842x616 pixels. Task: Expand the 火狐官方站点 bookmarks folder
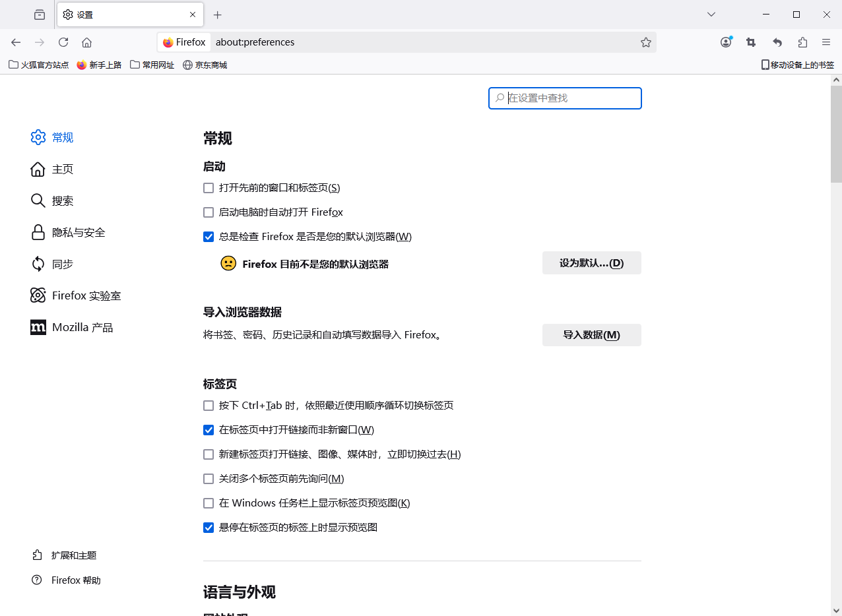coord(38,65)
